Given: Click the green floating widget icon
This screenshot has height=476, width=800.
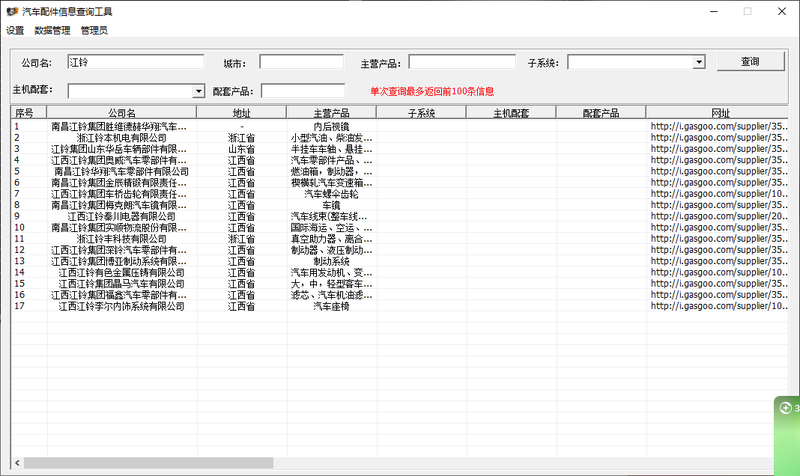Looking at the screenshot, I should (x=785, y=408).
